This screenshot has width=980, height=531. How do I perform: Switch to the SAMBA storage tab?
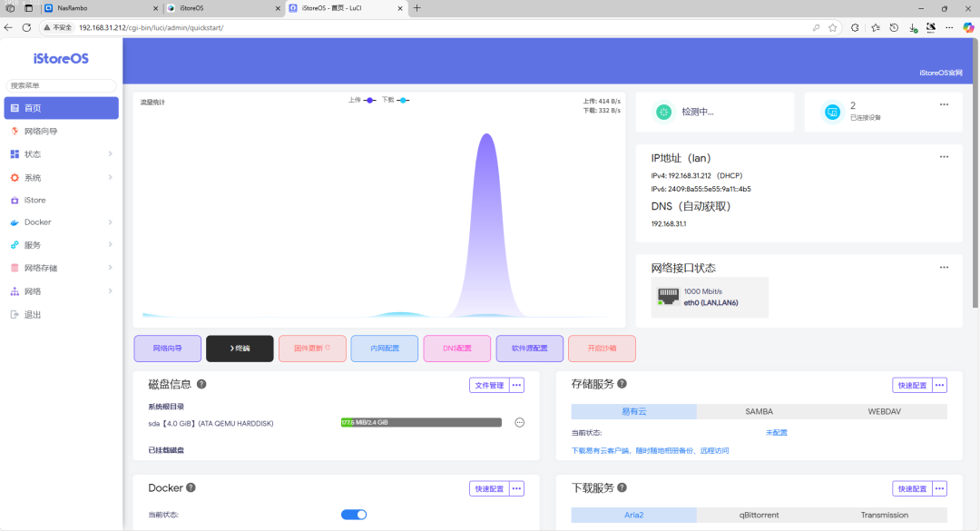tap(759, 411)
